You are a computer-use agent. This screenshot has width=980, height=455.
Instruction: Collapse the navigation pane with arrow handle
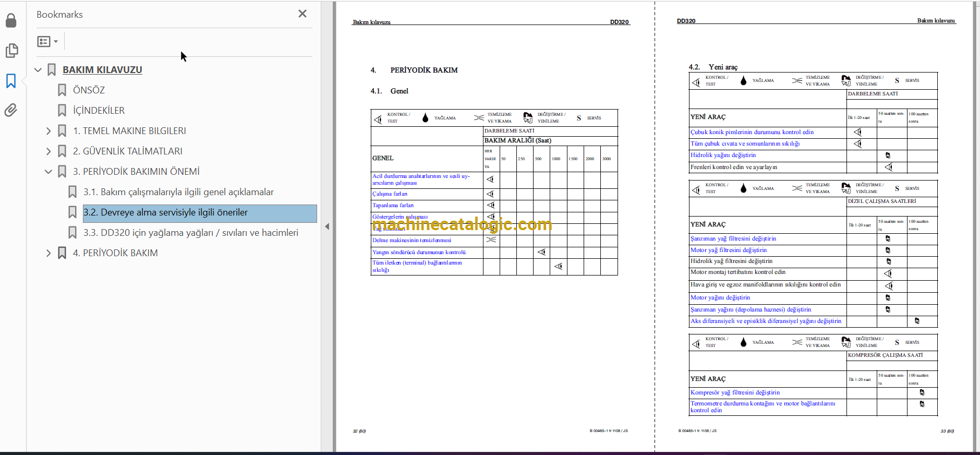[x=327, y=226]
